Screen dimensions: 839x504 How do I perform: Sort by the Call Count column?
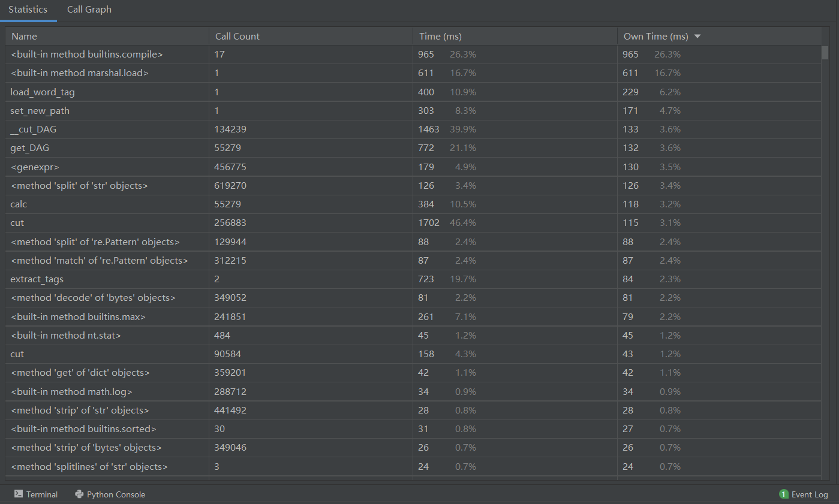click(x=237, y=37)
